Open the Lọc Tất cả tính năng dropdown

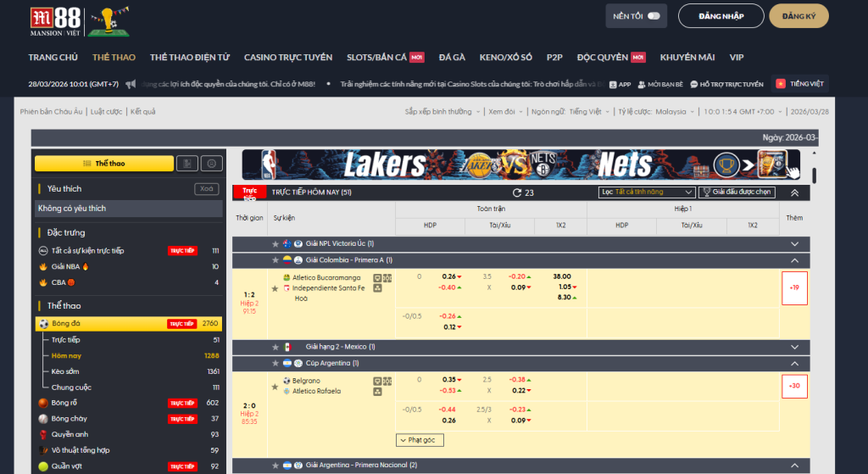pos(647,192)
